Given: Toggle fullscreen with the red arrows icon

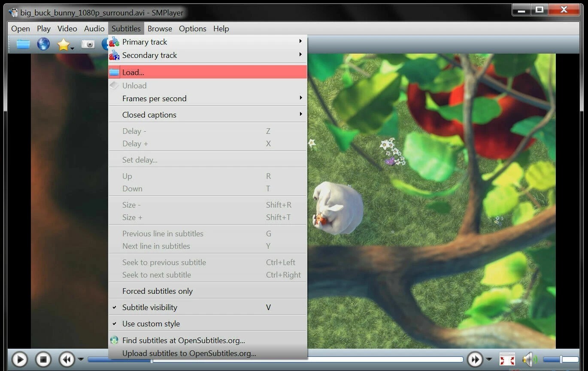Looking at the screenshot, I should click(507, 359).
